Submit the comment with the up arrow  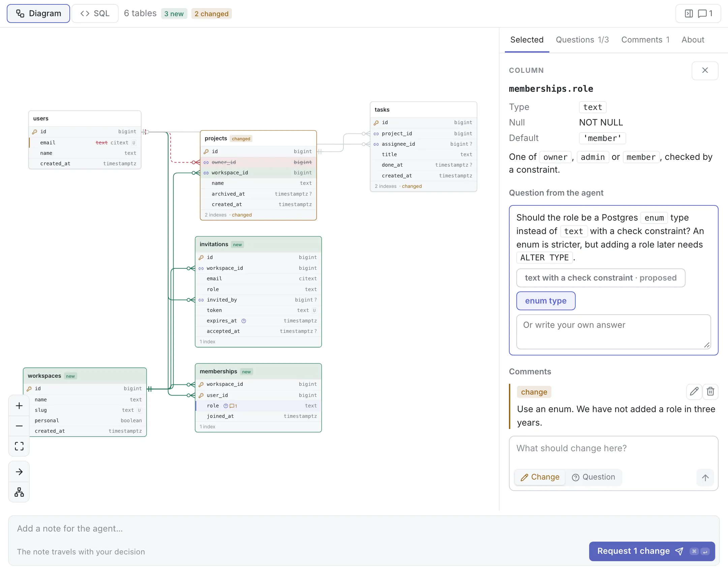click(x=705, y=478)
